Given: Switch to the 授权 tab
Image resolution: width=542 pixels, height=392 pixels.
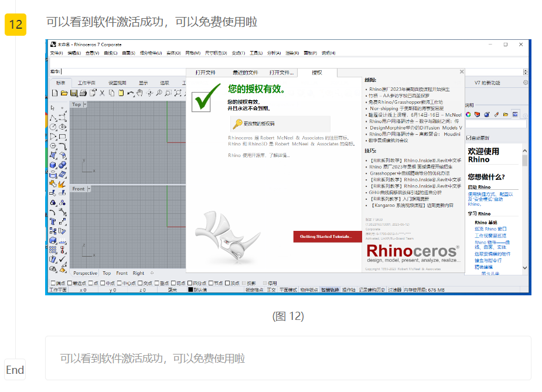Looking at the screenshot, I should (x=317, y=73).
